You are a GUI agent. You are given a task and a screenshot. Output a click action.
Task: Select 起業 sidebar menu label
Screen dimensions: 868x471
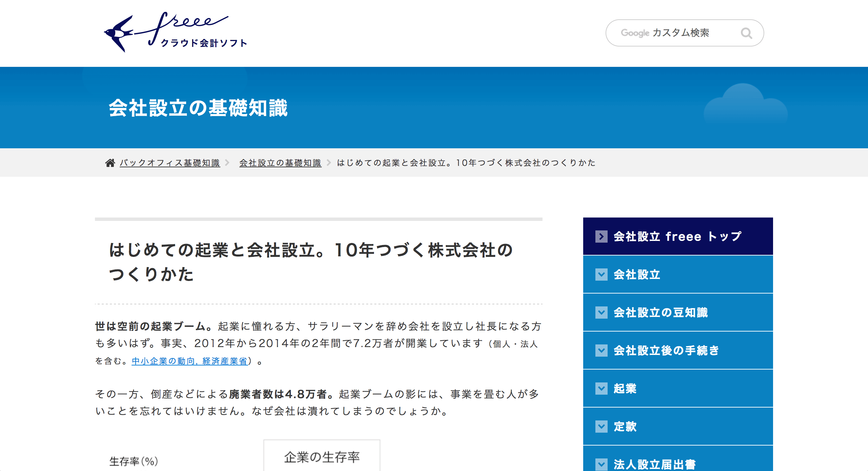[625, 389]
